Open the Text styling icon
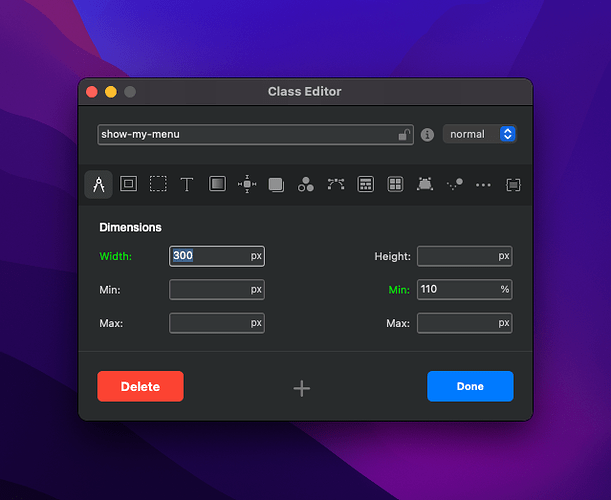611x500 pixels. [187, 184]
